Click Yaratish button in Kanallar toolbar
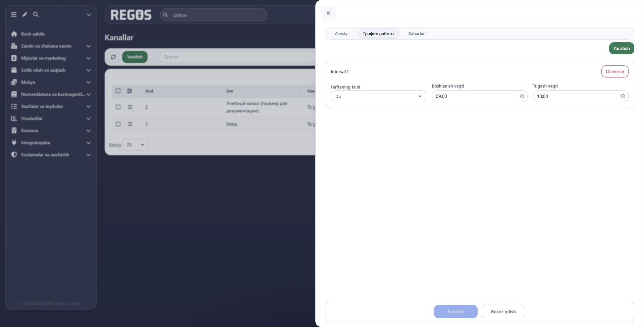The height and width of the screenshot is (327, 644). coord(135,57)
